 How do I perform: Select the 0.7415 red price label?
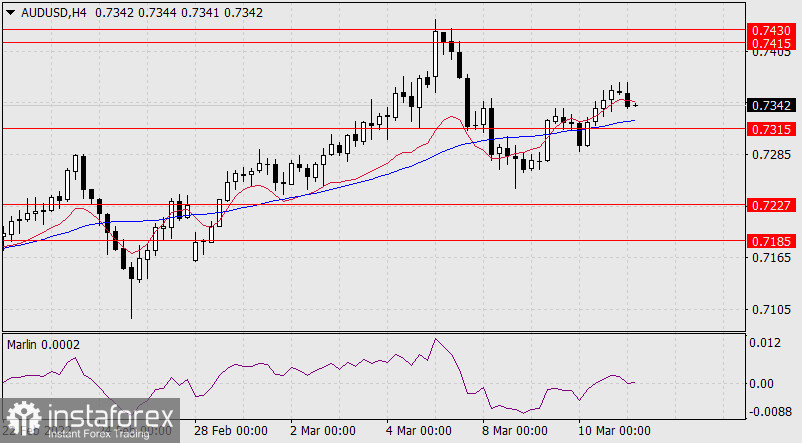(771, 44)
